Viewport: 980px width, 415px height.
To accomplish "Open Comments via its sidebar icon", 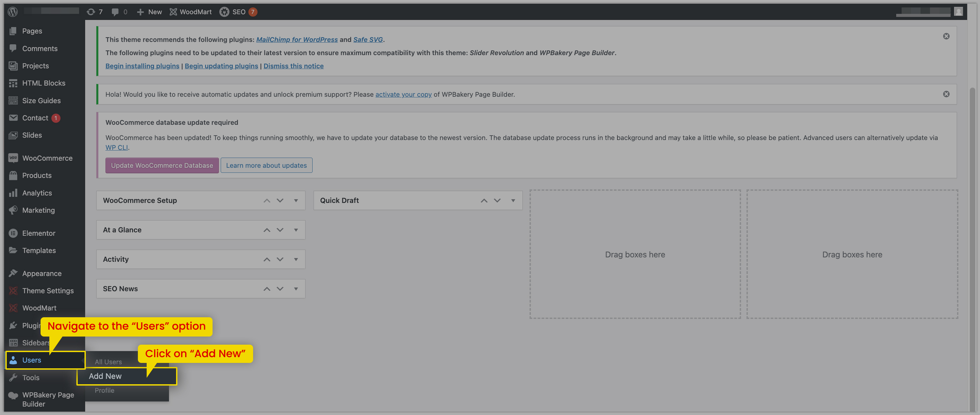I will 13,48.
